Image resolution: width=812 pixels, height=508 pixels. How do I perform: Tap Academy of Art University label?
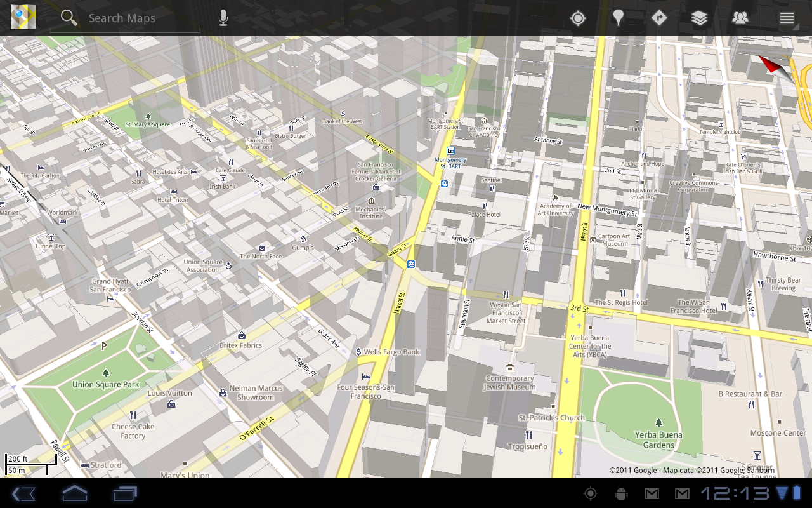click(556, 210)
